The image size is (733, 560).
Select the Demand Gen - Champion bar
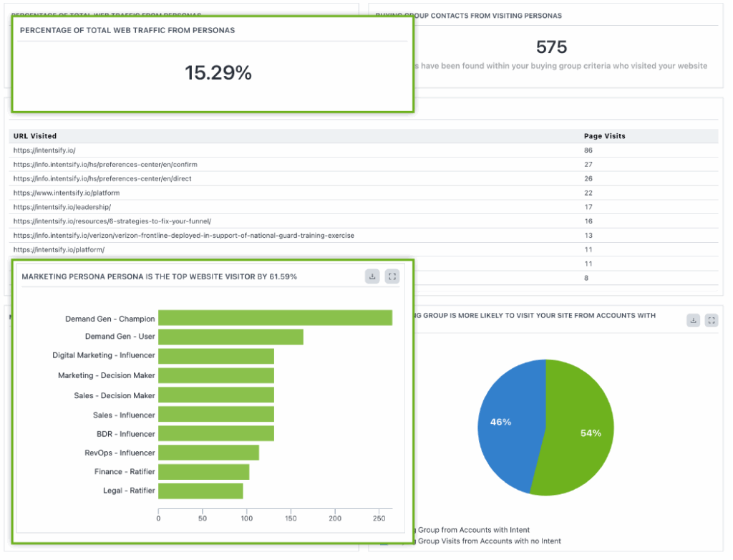pos(275,318)
